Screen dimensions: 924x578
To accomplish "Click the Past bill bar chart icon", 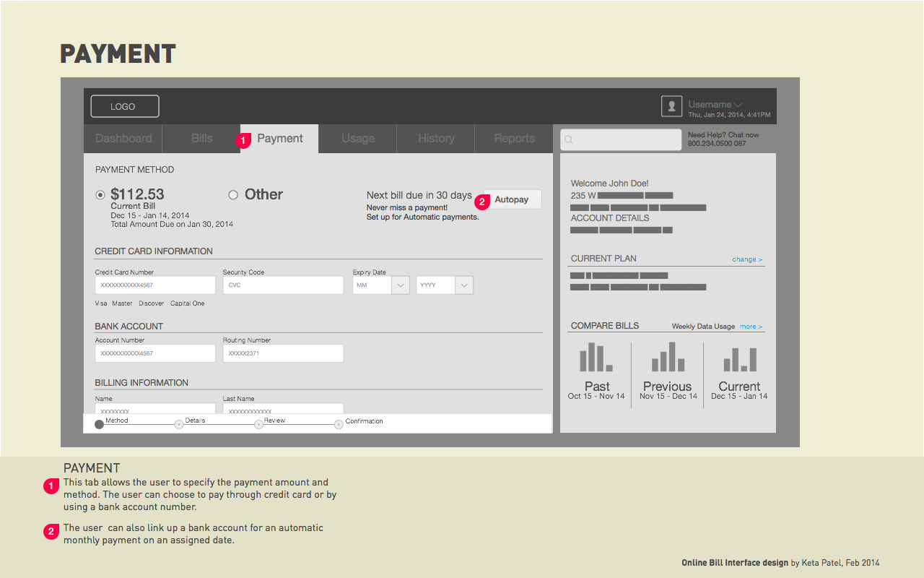I will pos(596,357).
